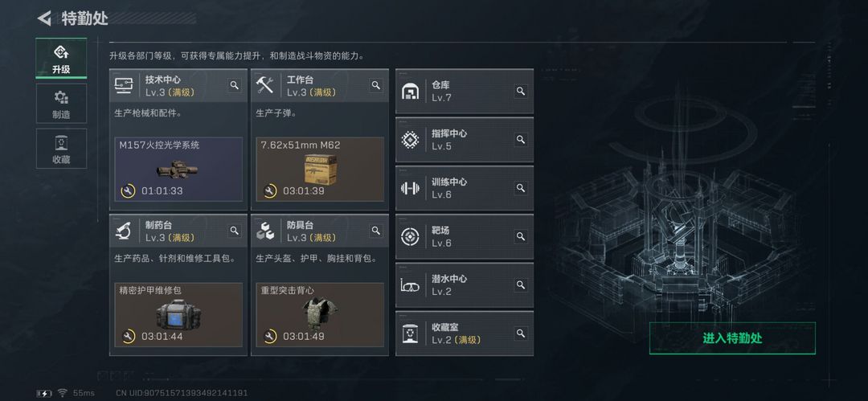The width and height of the screenshot is (868, 401).
Task: Open the 制造 sidebar tab
Action: (x=61, y=104)
